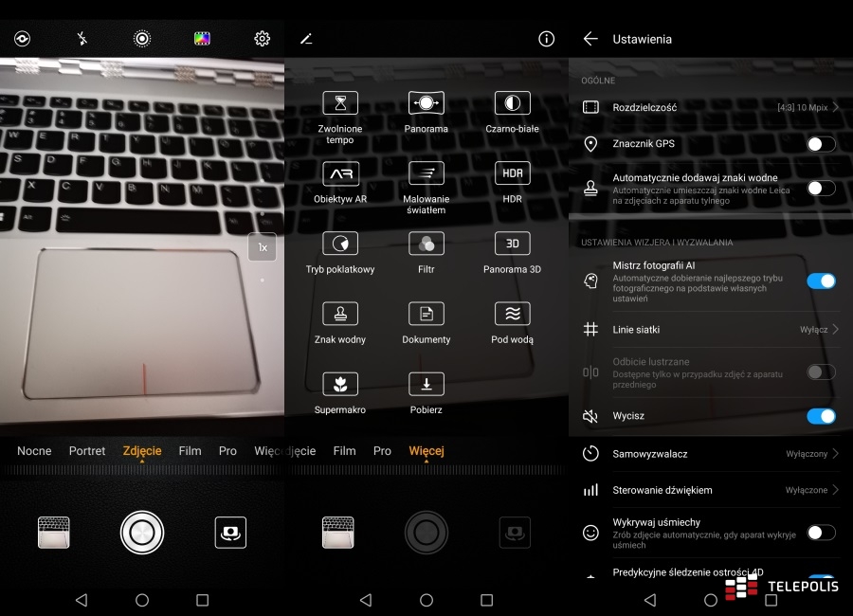Turn off Mistrz fotografii AI
Image resolution: width=853 pixels, height=616 pixels.
point(820,281)
